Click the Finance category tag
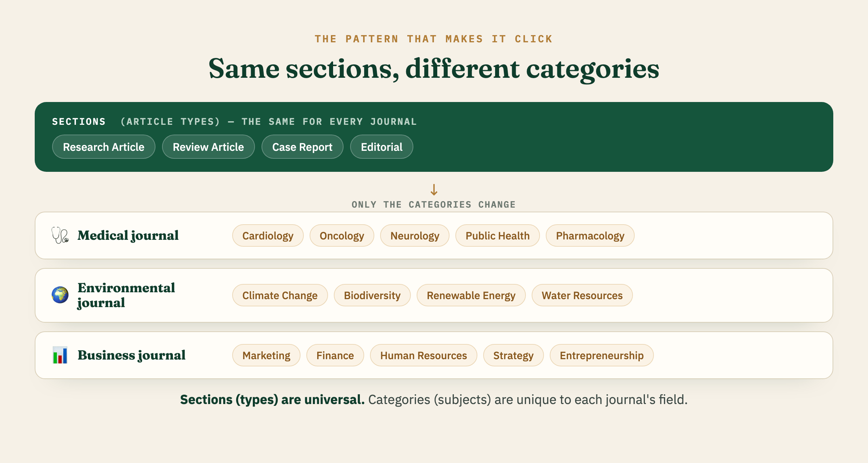Image resolution: width=868 pixels, height=463 pixels. point(335,355)
